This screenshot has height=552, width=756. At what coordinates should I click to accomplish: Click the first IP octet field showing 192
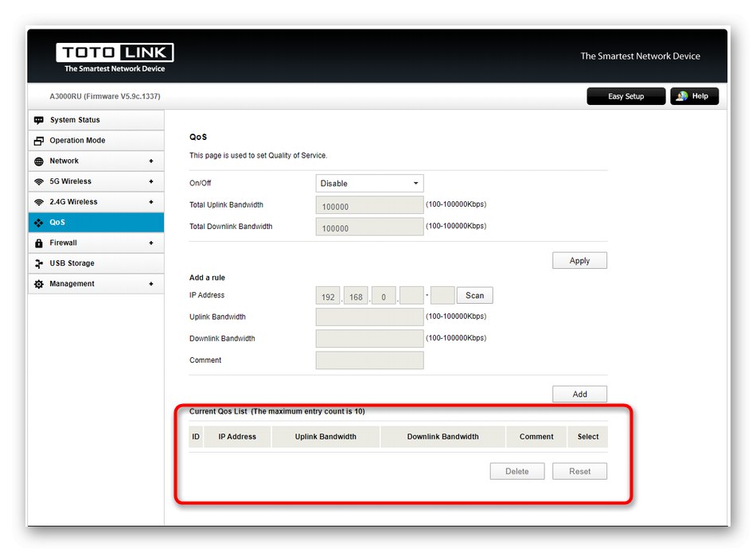coord(328,296)
